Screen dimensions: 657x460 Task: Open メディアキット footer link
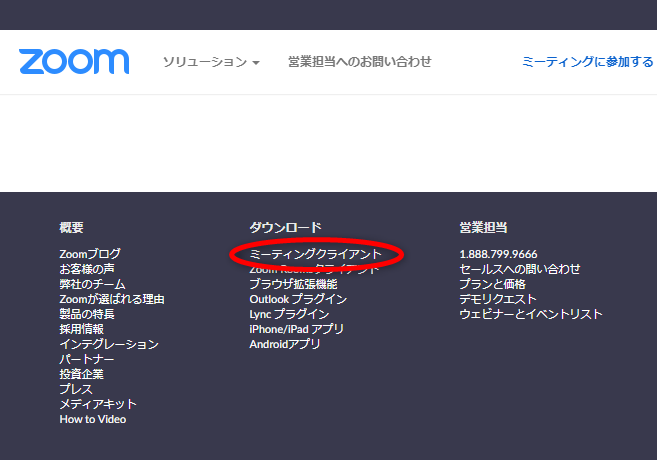tap(98, 404)
